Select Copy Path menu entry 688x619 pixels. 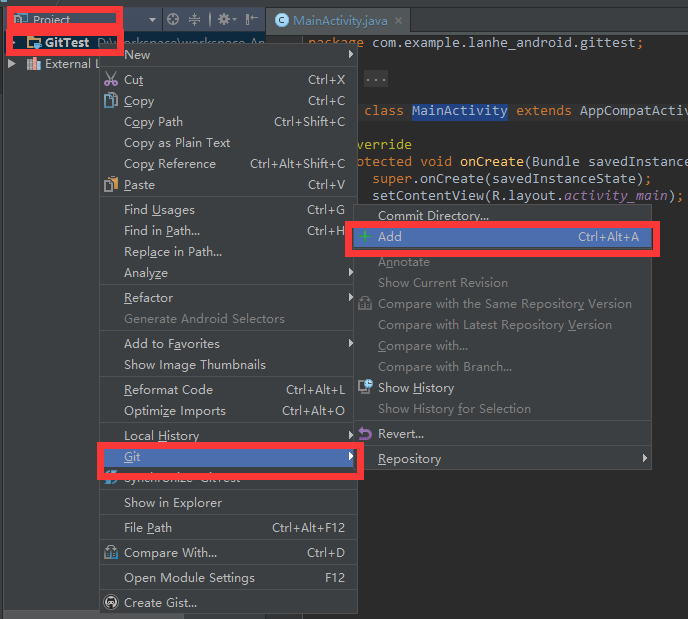(x=228, y=122)
